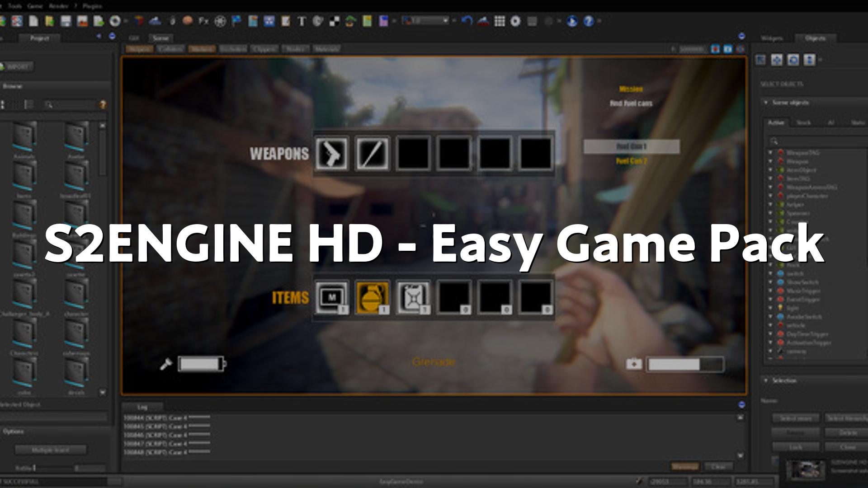
Task: Click the asset browser search field
Action: click(x=70, y=105)
